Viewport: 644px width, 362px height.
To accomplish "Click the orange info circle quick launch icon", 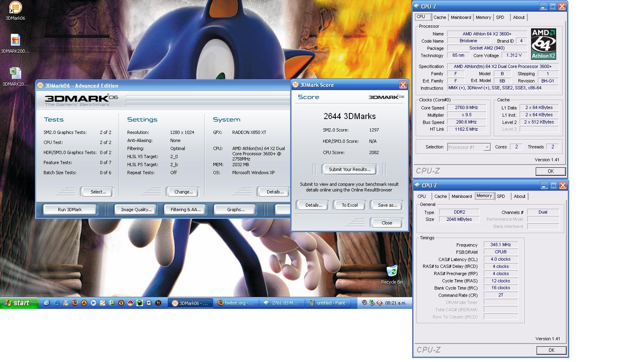I will click(121, 303).
